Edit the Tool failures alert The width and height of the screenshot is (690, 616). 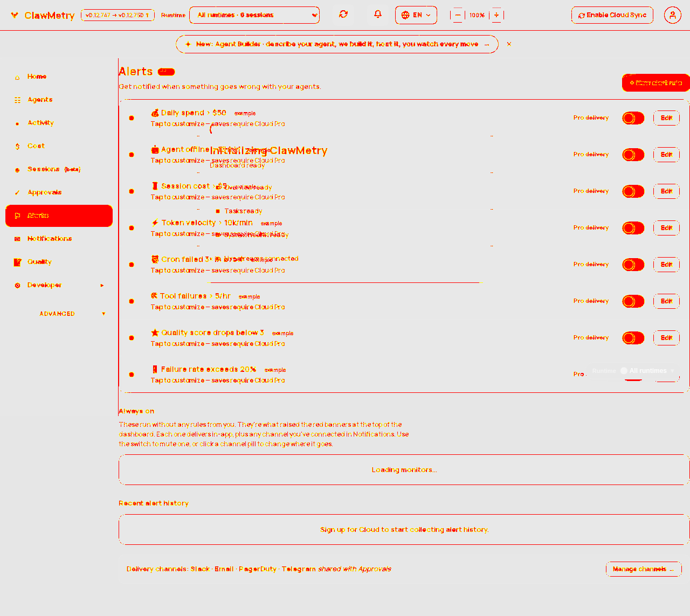point(666,301)
